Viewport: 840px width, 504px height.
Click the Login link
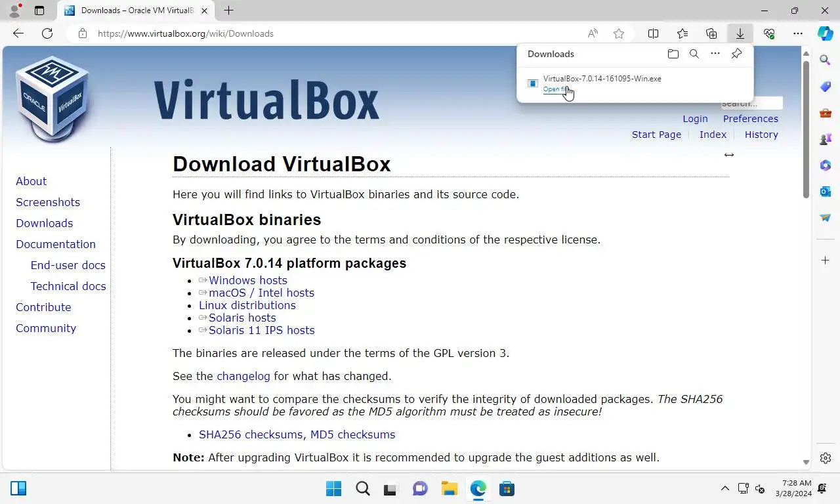(x=695, y=119)
